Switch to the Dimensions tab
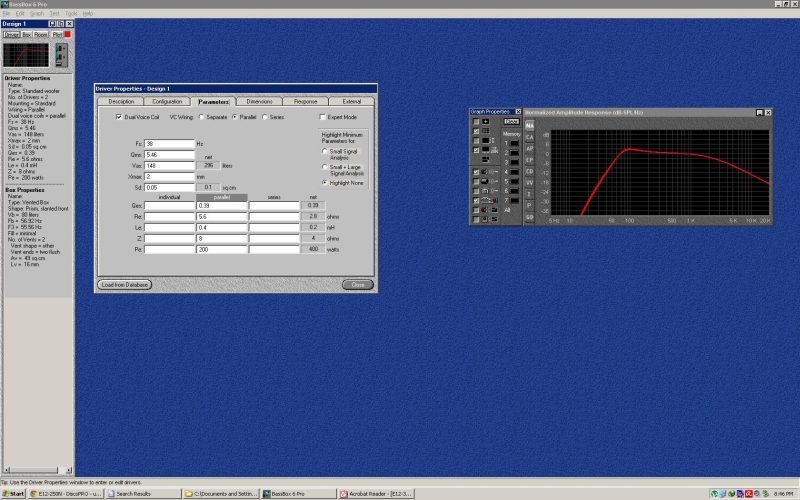Viewport: 800px width, 500px height. point(259,102)
